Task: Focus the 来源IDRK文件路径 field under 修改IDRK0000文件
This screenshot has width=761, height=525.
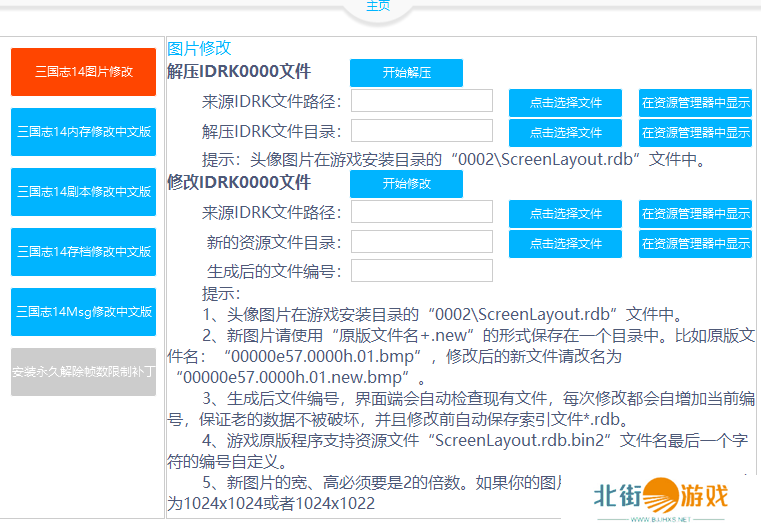Action: coord(422,212)
